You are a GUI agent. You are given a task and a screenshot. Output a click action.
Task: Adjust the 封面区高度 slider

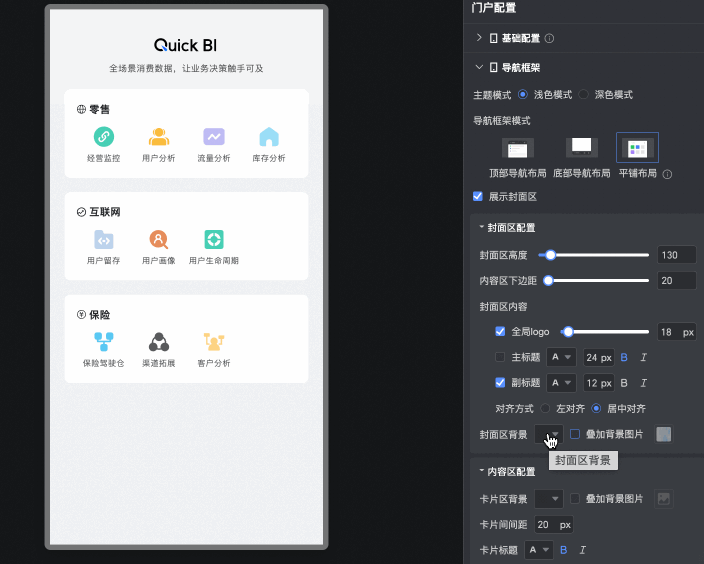550,255
